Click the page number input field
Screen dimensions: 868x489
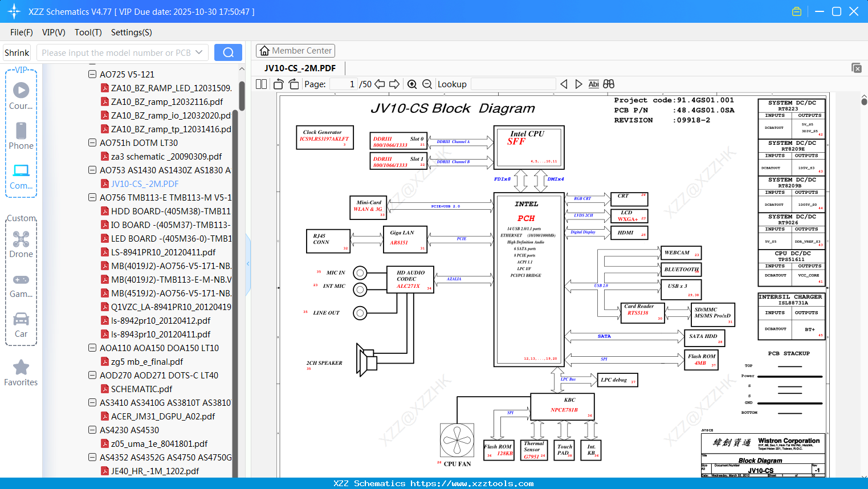[344, 84]
